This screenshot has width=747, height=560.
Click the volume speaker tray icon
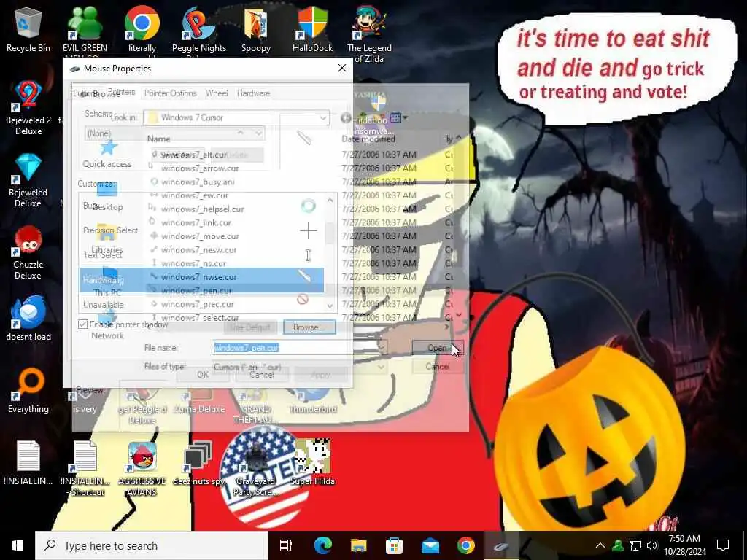[x=652, y=545]
